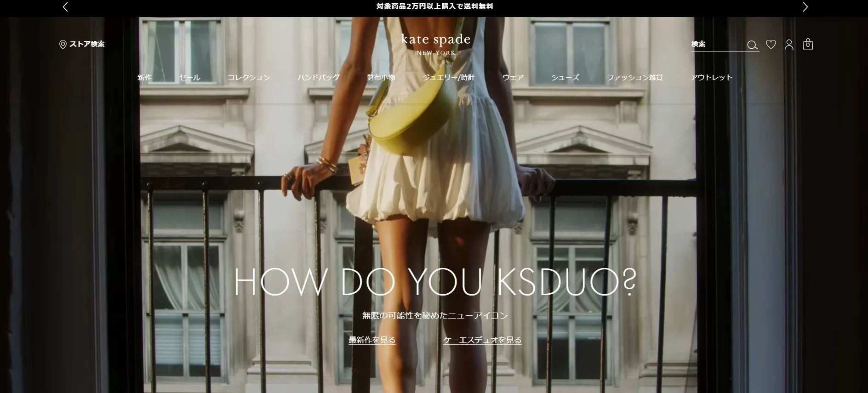This screenshot has height=393, width=868.
Task: Open the account profile icon
Action: click(789, 45)
